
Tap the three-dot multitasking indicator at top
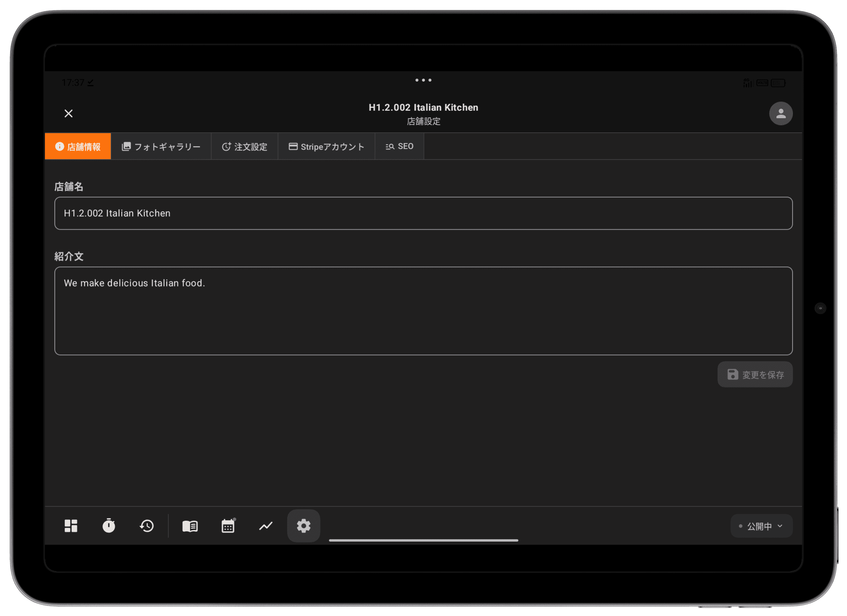pos(423,80)
